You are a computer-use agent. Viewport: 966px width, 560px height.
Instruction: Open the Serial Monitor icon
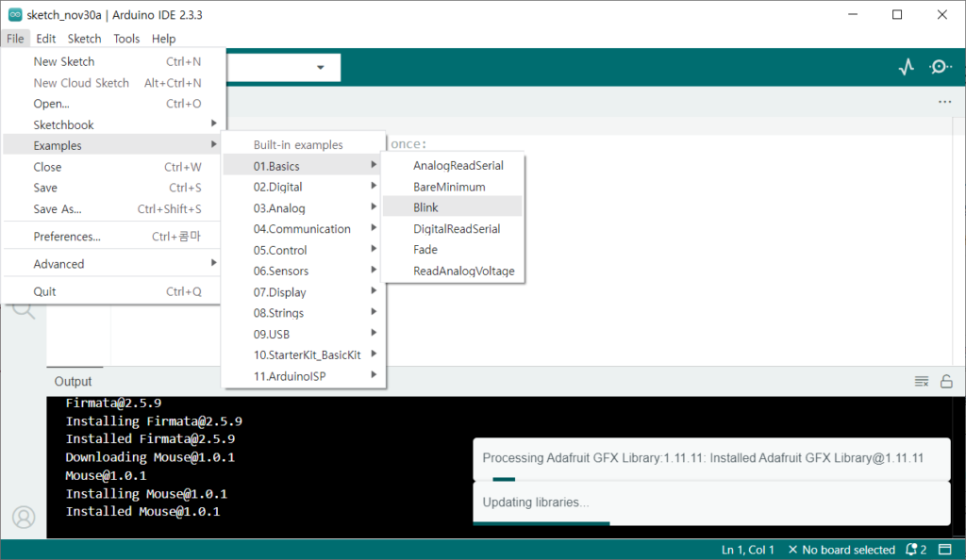tap(941, 66)
